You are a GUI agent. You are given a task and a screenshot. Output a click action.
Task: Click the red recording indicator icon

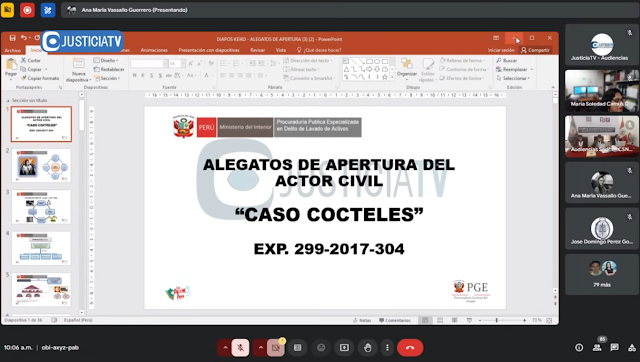point(27,10)
